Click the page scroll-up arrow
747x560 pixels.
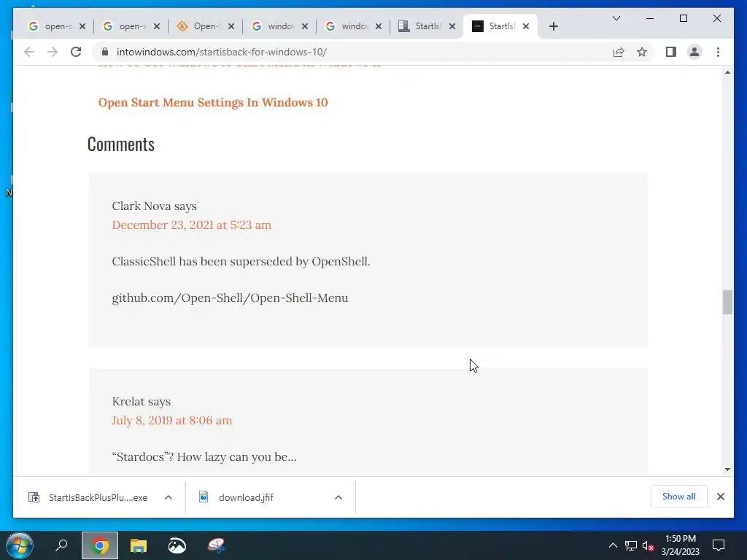[727, 72]
